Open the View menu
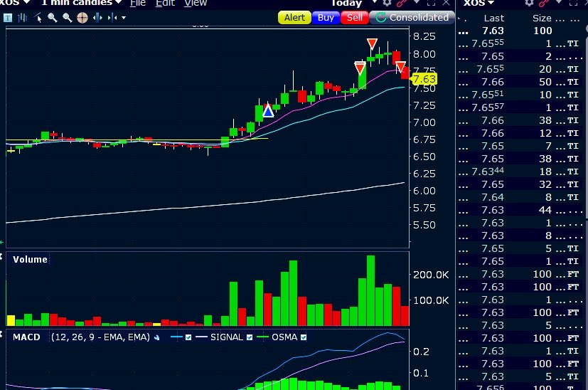Viewport: 588px width, 390px height. tap(196, 3)
